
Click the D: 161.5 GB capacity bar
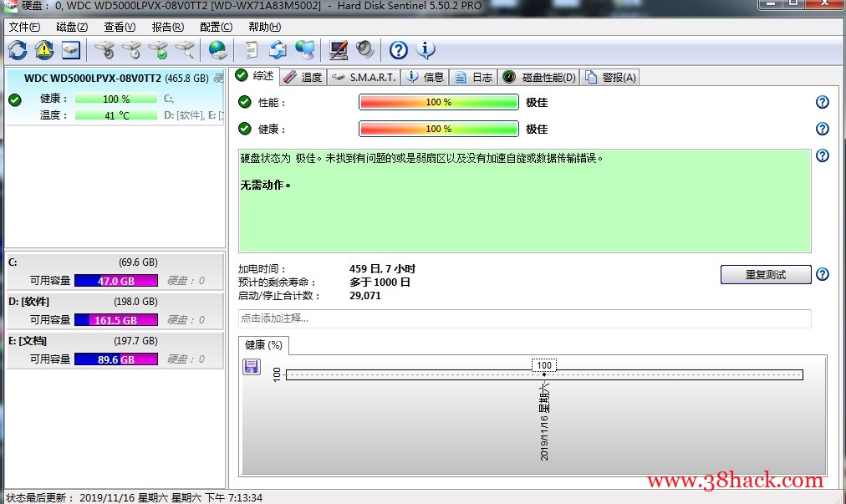pos(116,320)
